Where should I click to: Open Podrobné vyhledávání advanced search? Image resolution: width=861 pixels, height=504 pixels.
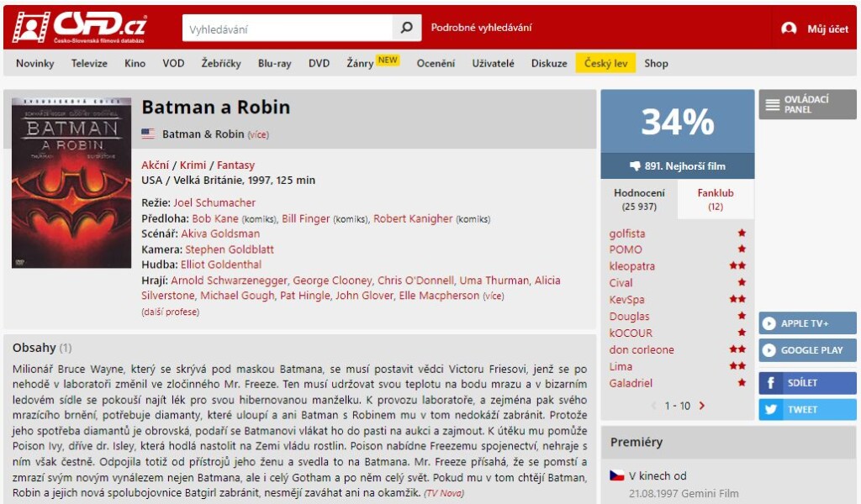click(481, 28)
